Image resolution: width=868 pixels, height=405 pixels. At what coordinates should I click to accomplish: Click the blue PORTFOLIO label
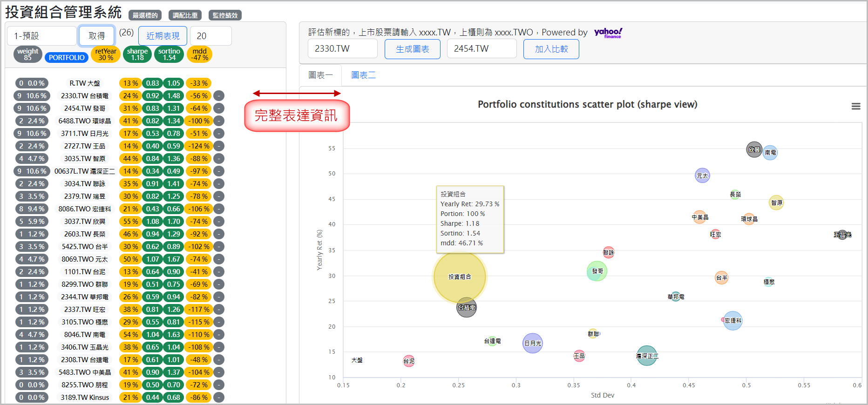pos(67,58)
